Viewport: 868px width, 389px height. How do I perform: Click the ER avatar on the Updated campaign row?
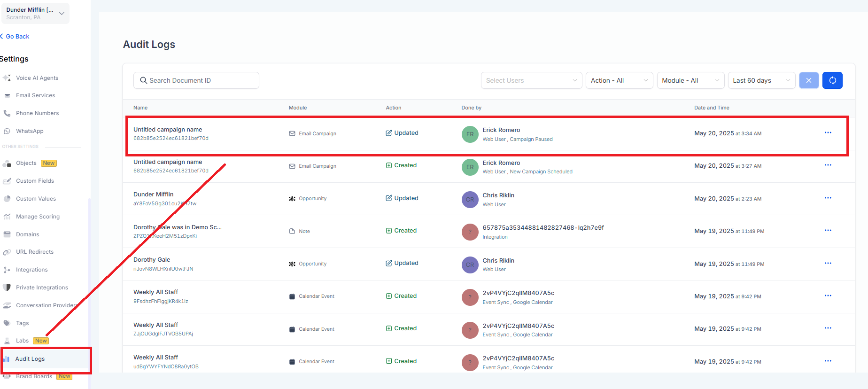pos(470,134)
